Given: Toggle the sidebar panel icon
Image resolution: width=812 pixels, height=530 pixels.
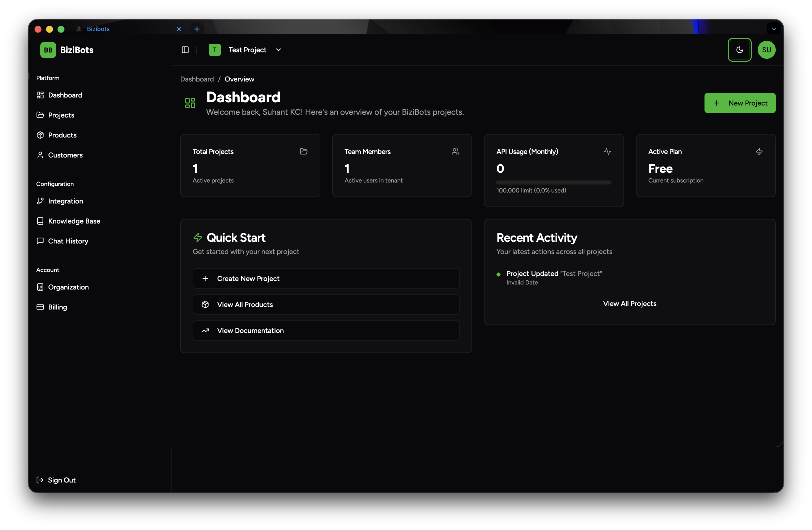Looking at the screenshot, I should coord(185,50).
